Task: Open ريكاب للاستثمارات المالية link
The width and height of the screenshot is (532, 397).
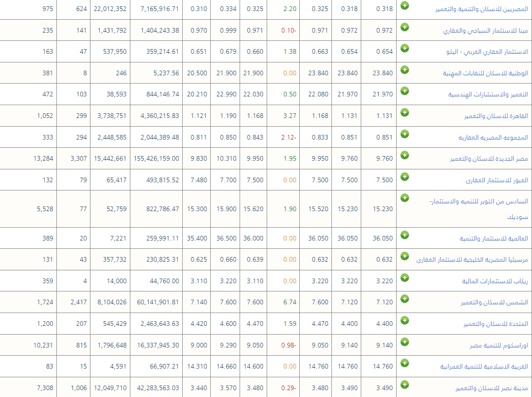Action: 495,281
